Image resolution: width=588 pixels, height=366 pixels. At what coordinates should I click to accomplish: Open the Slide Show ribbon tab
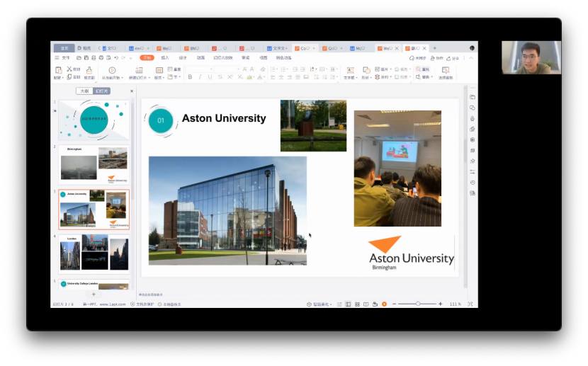coord(223,57)
